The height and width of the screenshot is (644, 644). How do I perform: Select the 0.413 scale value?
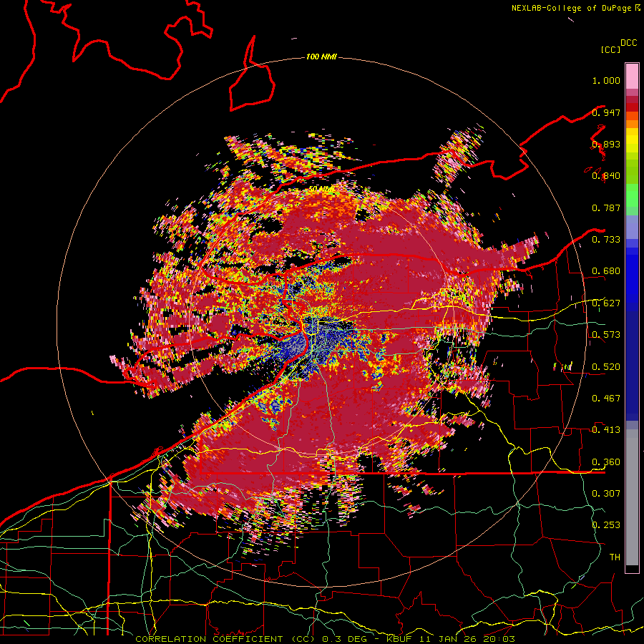pyautogui.click(x=606, y=430)
